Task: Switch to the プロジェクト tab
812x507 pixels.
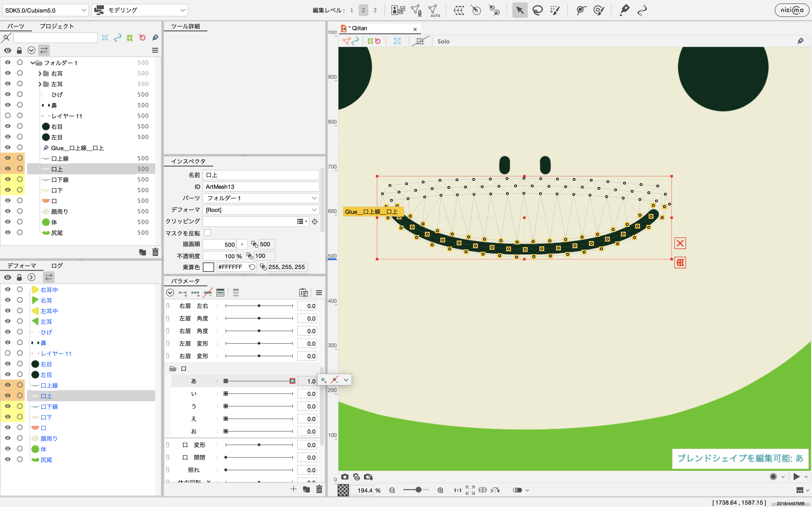Action: point(57,26)
